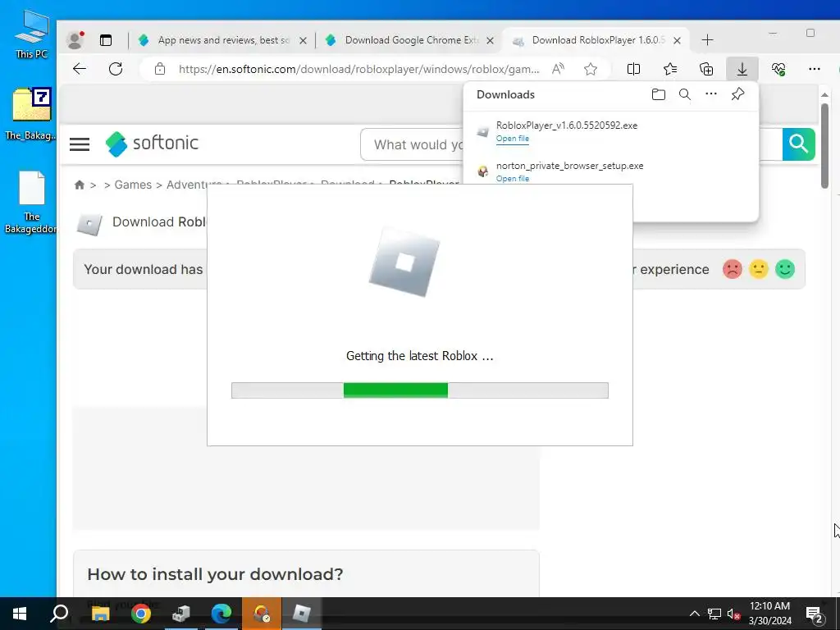Viewport: 840px width, 630px height.
Task: Reload the page with refresh icon
Action: (x=116, y=69)
